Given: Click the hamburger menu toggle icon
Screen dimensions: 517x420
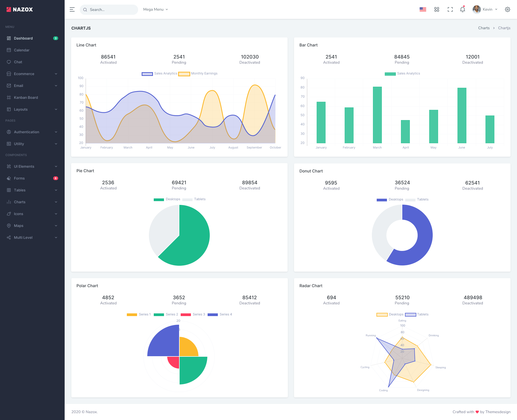Looking at the screenshot, I should tap(72, 9).
